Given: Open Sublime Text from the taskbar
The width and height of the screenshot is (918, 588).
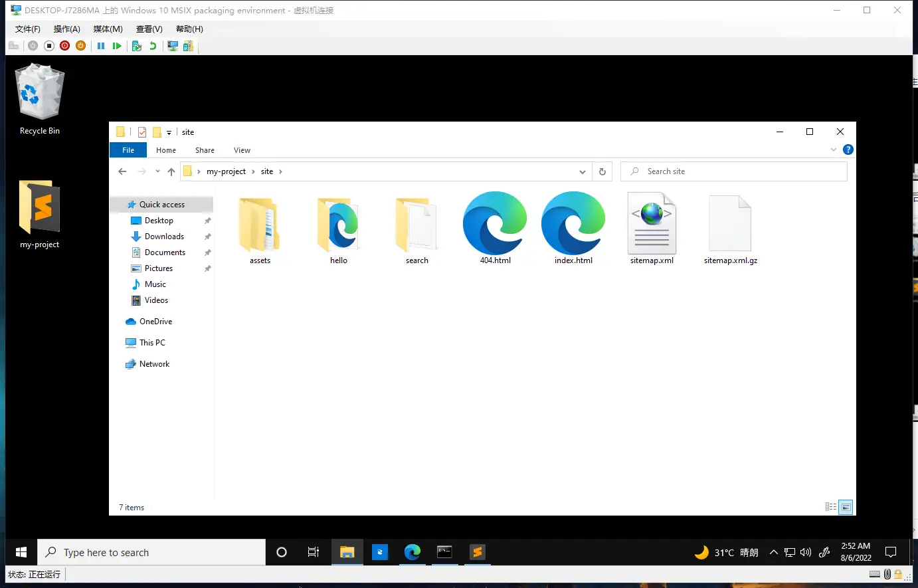Looking at the screenshot, I should coord(477,552).
